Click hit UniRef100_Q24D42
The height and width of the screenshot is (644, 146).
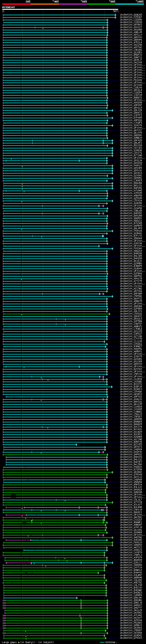click(131, 635)
